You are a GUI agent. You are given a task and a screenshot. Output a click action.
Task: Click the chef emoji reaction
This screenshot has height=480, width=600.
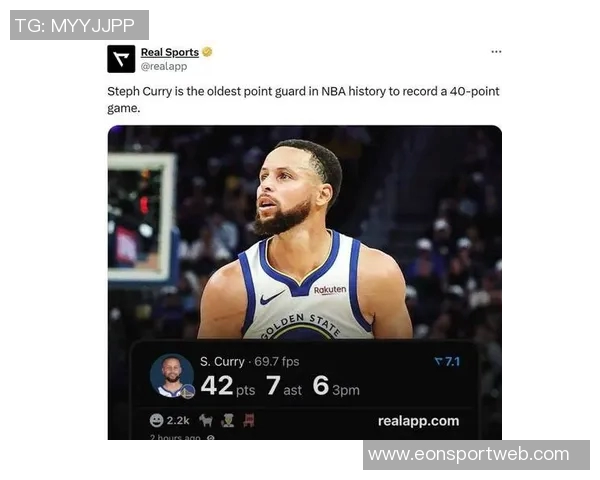point(228,420)
